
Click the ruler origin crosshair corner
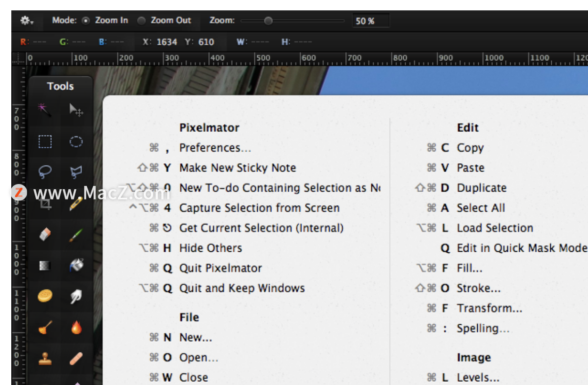coord(19,58)
